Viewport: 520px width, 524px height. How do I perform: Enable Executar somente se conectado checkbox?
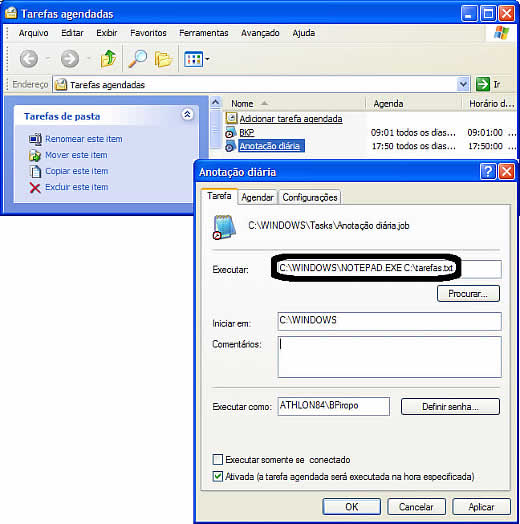218,460
